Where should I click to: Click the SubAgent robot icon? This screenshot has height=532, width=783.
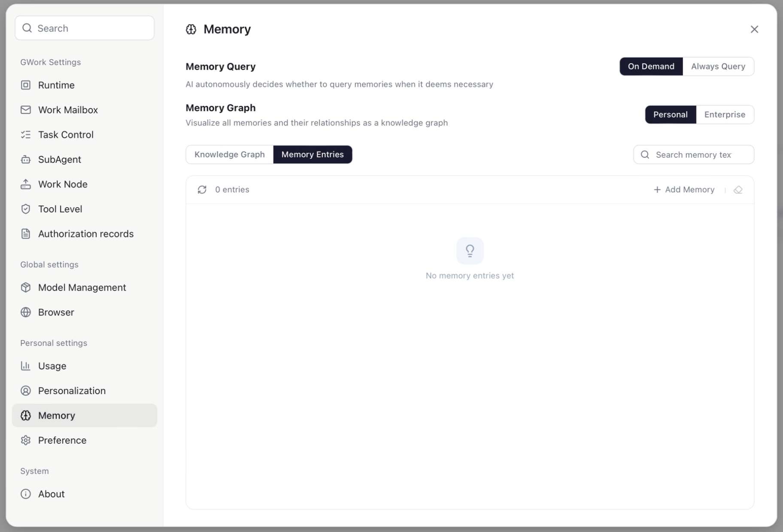point(26,160)
